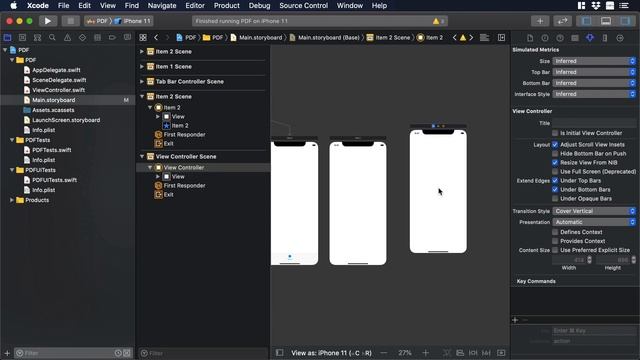Open the Source Control menu
640x360 pixels.
click(303, 6)
